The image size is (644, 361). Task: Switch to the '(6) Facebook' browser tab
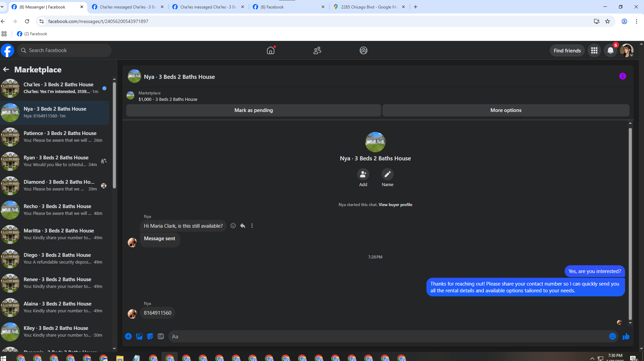point(289,7)
